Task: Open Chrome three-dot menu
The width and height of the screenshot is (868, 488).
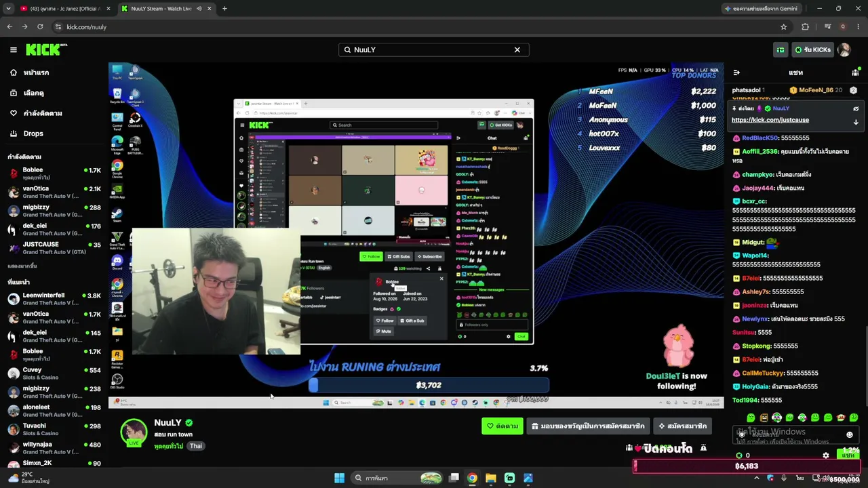Action: click(x=858, y=27)
